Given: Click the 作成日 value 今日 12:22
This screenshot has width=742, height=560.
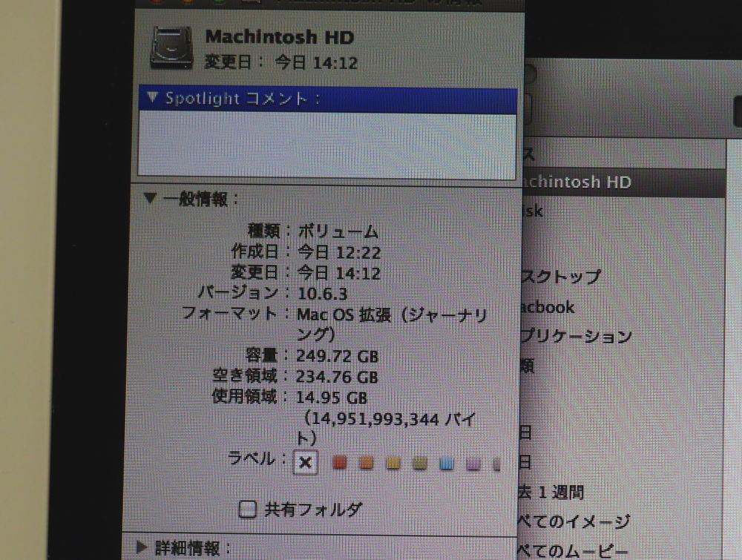Looking at the screenshot, I should point(339,252).
